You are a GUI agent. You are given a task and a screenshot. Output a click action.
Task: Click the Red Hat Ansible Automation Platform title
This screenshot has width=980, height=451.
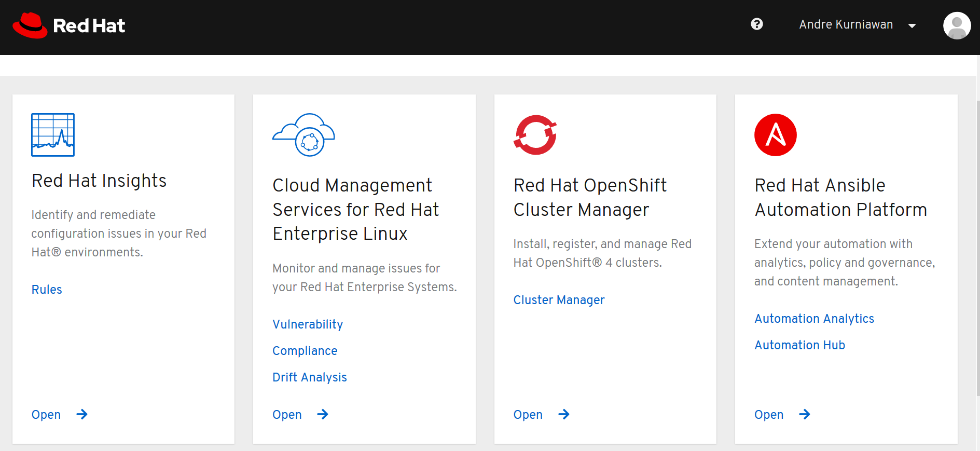pos(840,197)
